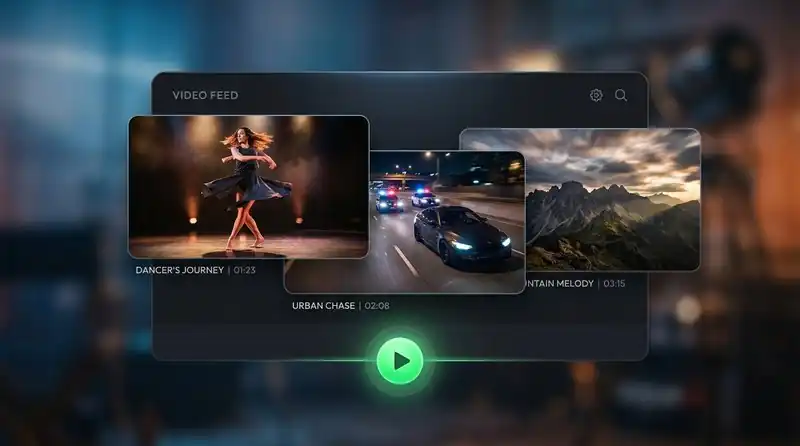Click the 02:08 duration label
Viewport: 800px width, 446px height.
coord(377,306)
